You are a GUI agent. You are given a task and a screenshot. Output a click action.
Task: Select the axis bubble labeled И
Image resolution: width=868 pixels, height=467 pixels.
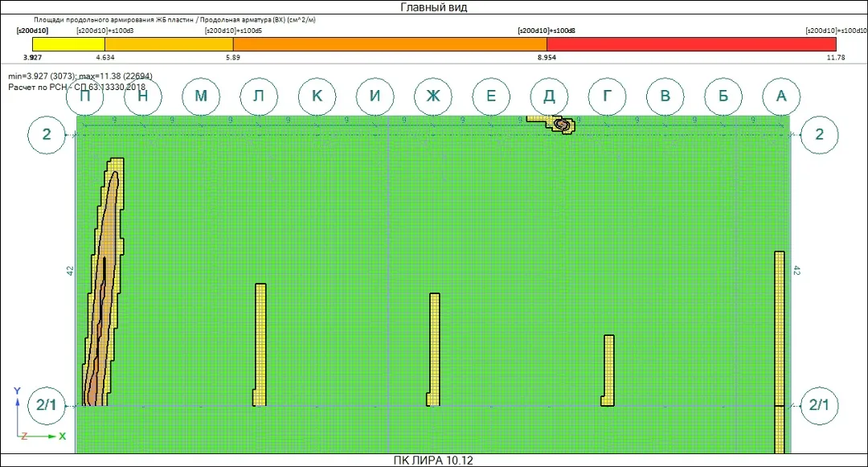tap(375, 96)
